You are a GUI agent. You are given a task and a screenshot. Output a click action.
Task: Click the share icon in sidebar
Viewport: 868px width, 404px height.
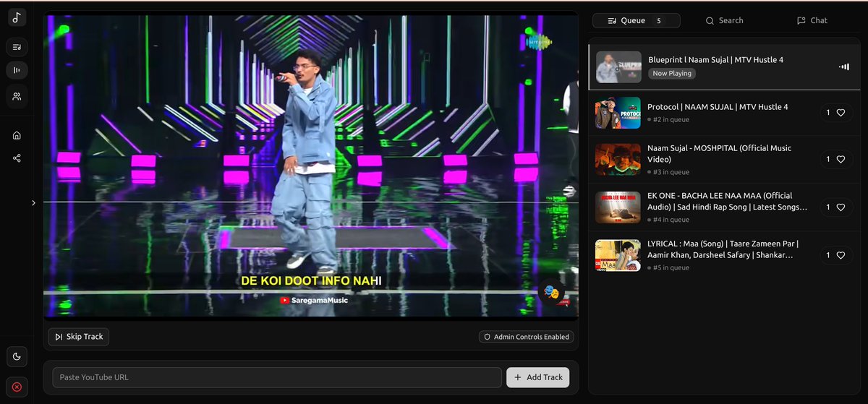(17, 158)
